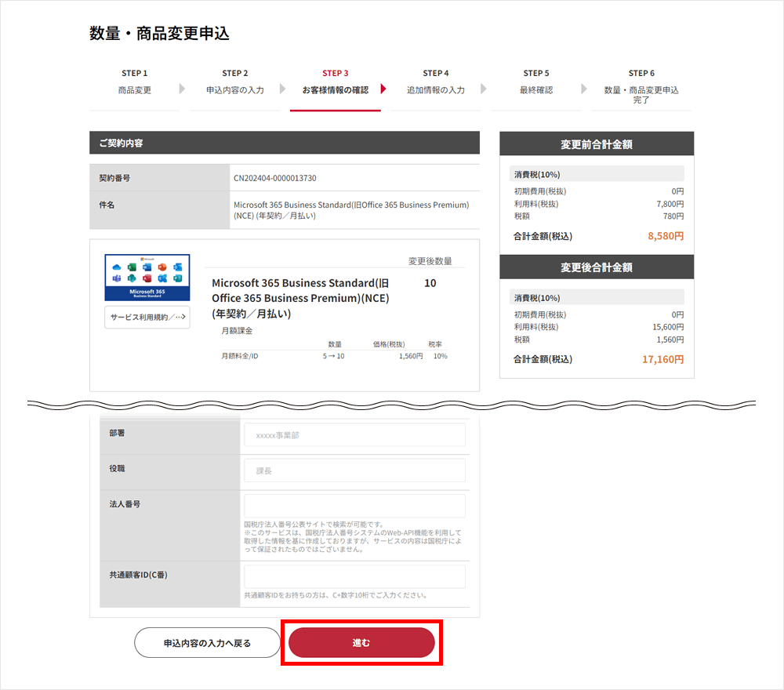Screen dimensions: 784x690
Task: Click the gray arrow after STEP 4
Action: pyautogui.click(x=484, y=89)
